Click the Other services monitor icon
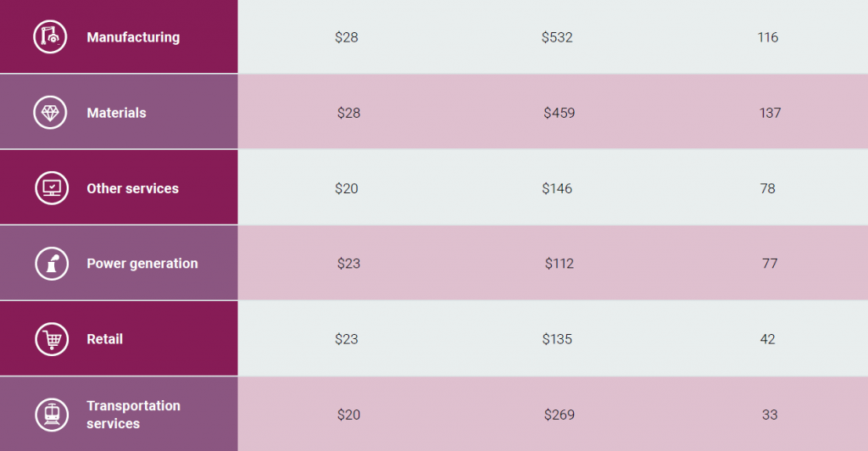The height and width of the screenshot is (451, 868). point(52,188)
